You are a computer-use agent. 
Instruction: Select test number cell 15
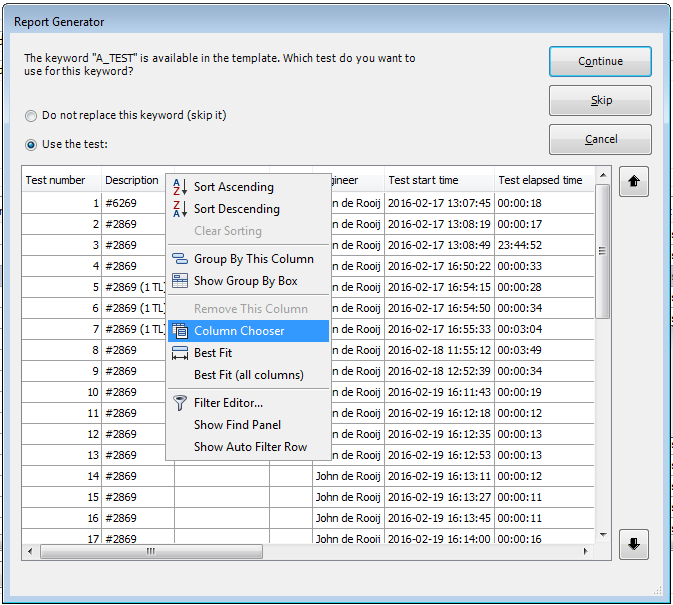(x=61, y=497)
